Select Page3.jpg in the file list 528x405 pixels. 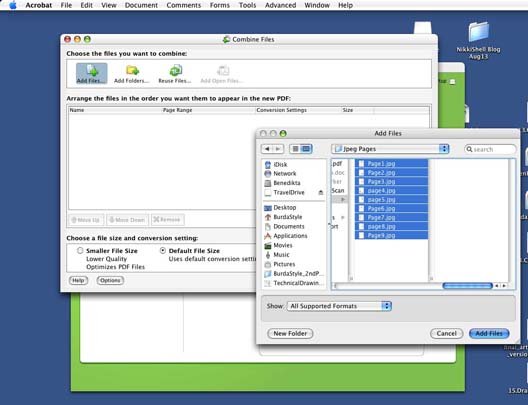(x=392, y=181)
